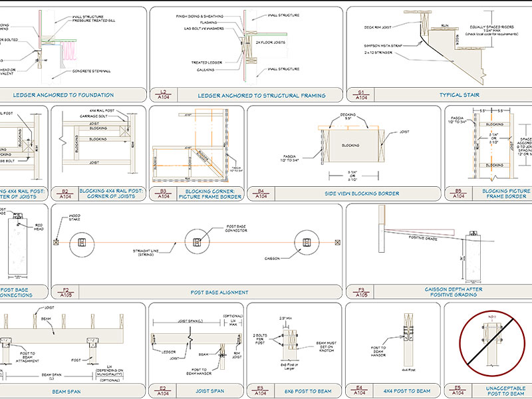This screenshot has width=532, height=399.
Task: Click the B5 A104 detail tag
Action: click(x=458, y=194)
